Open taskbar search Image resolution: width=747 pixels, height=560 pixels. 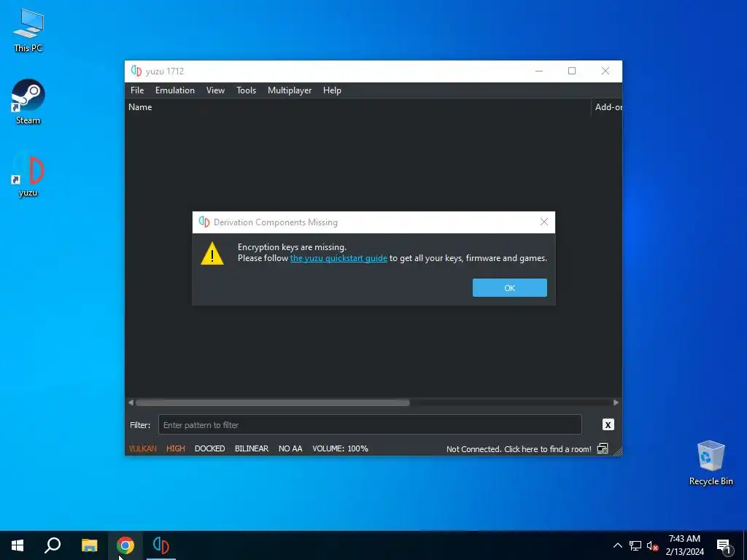point(53,545)
